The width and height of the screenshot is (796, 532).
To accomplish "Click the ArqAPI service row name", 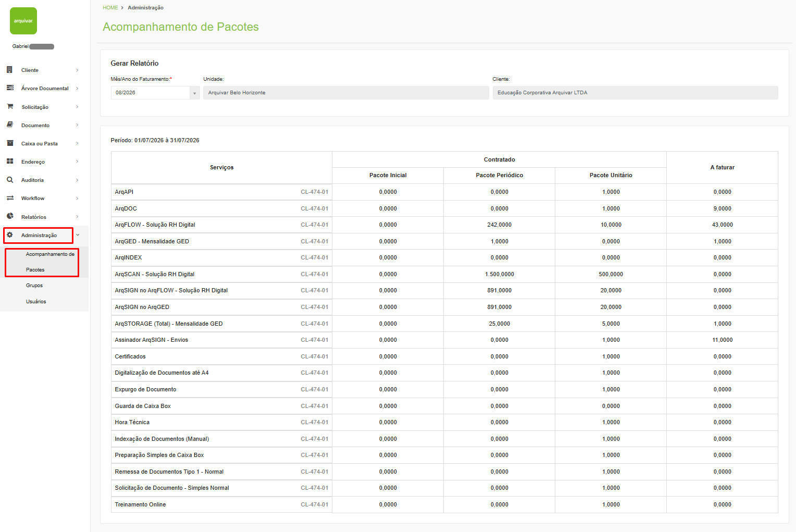I will coord(124,192).
